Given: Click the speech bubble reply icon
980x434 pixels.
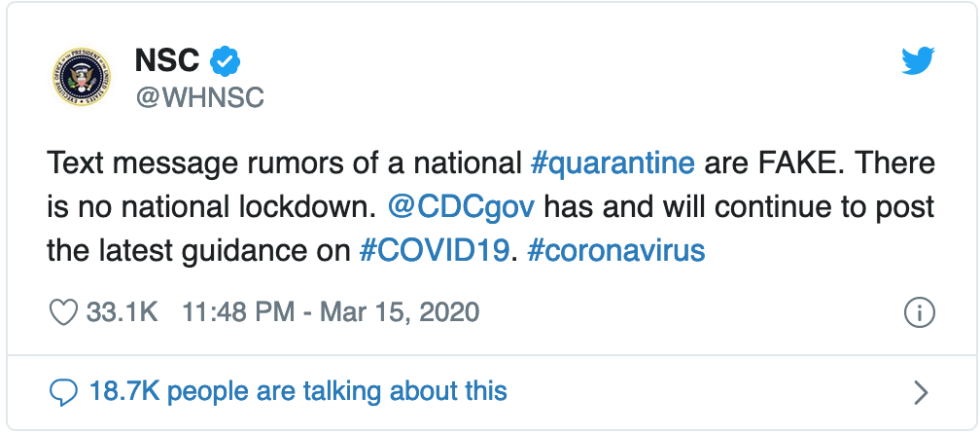Looking at the screenshot, I should [x=63, y=393].
